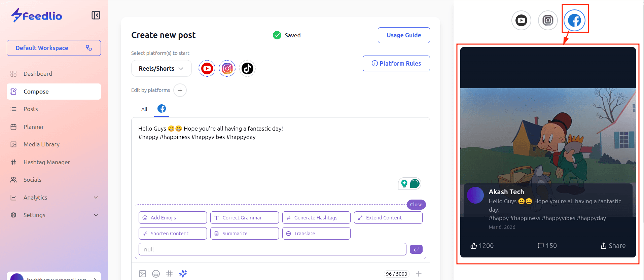Image resolution: width=644 pixels, height=280 pixels.
Task: Open the Reels/Shorts post type dropdown
Action: click(161, 69)
